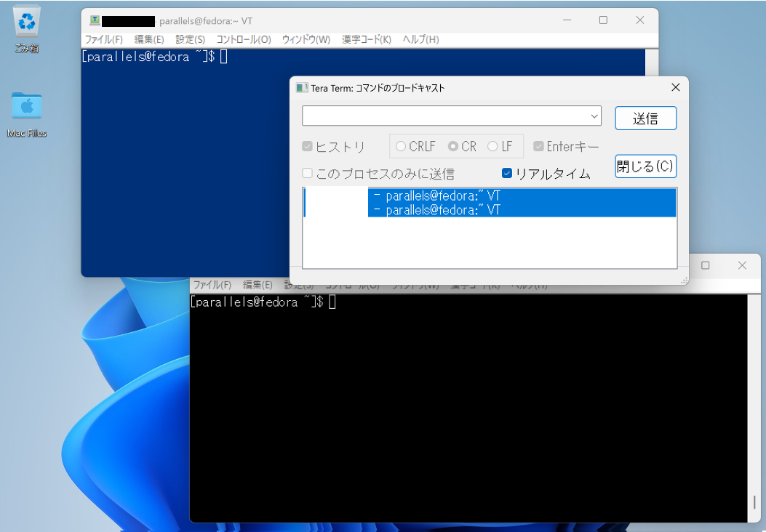This screenshot has height=532, width=766.
Task: Open the Recycle Bin desktop icon
Action: click(x=26, y=28)
